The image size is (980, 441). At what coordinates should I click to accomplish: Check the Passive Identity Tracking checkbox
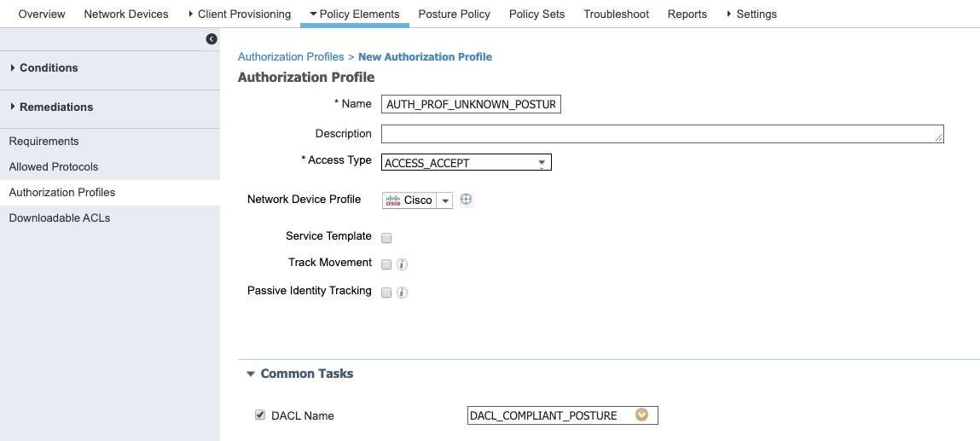coord(386,293)
